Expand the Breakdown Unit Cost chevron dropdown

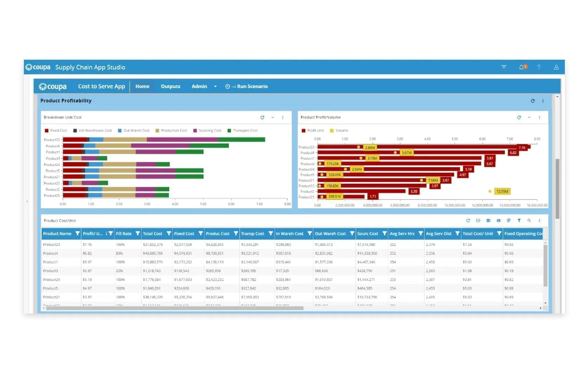272,117
